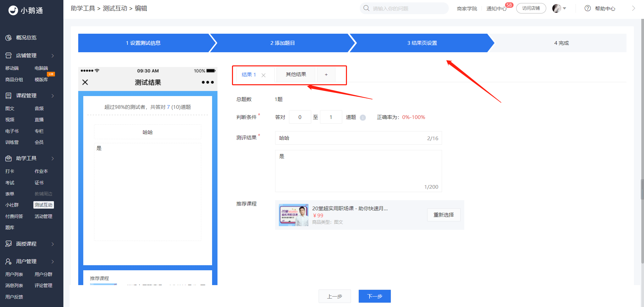The image size is (644, 307).
Task: Open 考试 in sidebar
Action: point(10,183)
